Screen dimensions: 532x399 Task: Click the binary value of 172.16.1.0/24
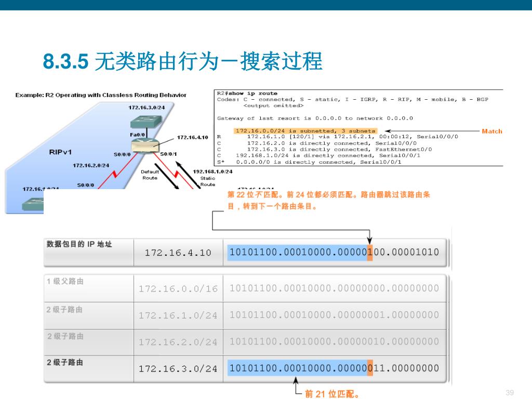(334, 315)
